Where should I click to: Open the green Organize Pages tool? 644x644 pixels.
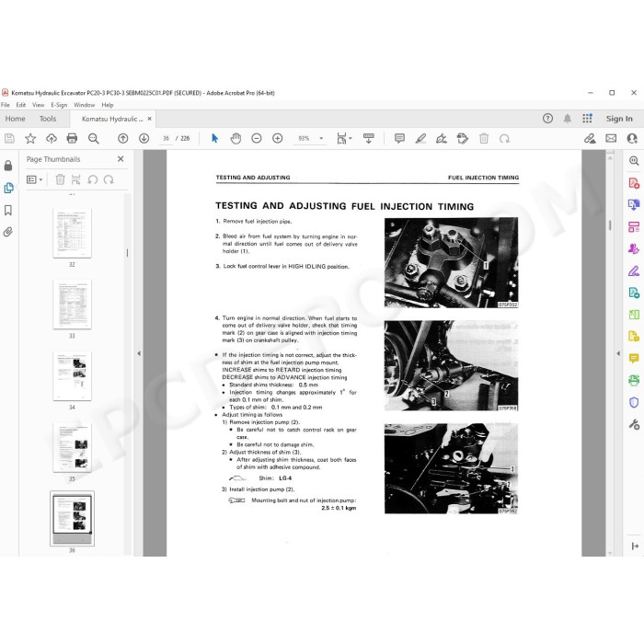point(634,315)
